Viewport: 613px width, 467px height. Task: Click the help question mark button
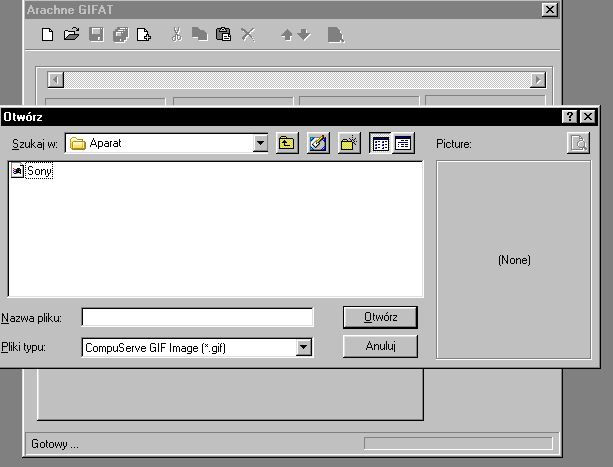(x=570, y=116)
